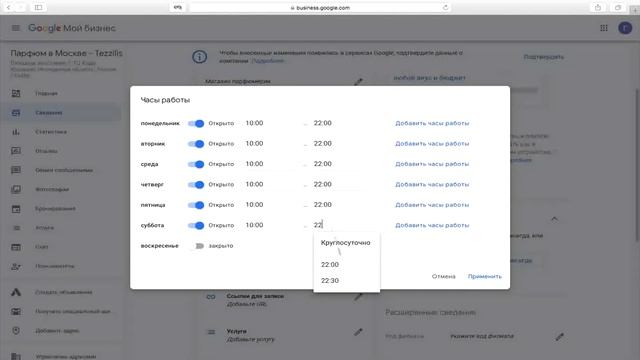This screenshot has width=640, height=360.
Task: Toggle четверг open switch
Action: (x=196, y=184)
